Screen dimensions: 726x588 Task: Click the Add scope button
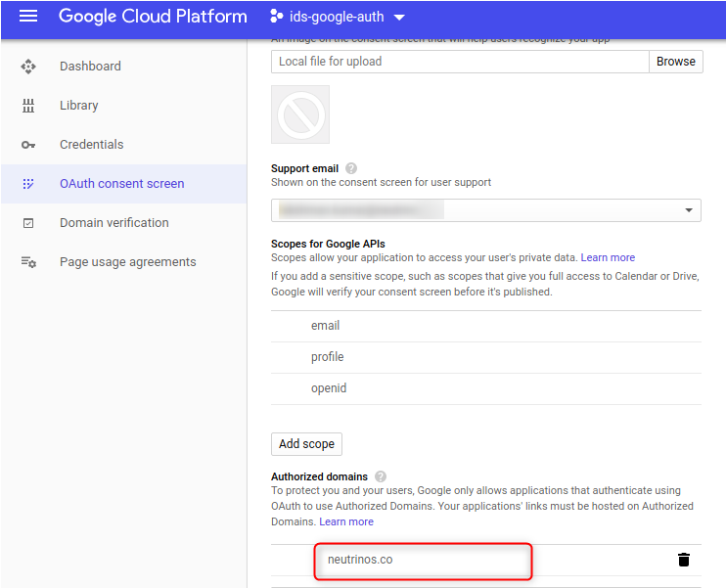pos(306,444)
